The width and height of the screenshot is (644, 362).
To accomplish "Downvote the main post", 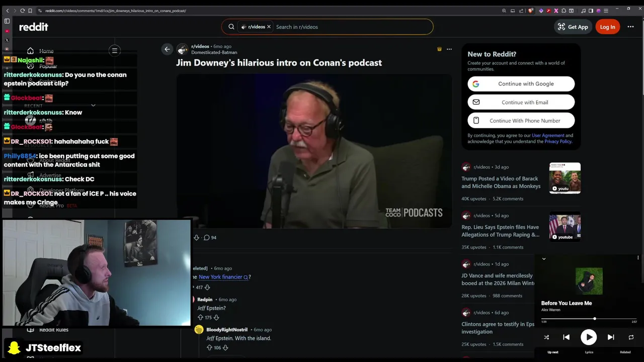I will 196,237.
